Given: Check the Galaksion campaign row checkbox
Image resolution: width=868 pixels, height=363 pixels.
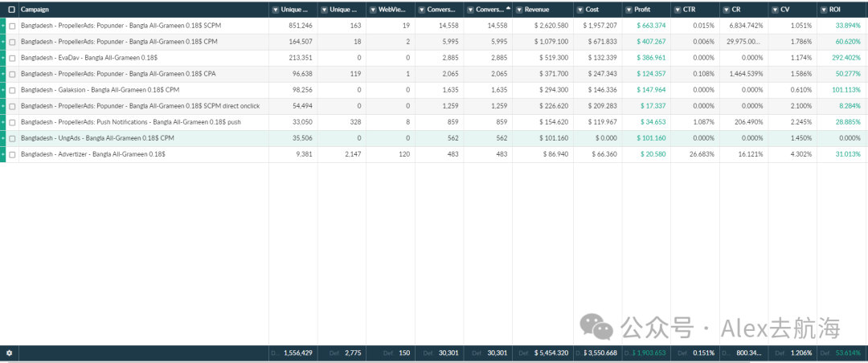Looking at the screenshot, I should click(12, 90).
